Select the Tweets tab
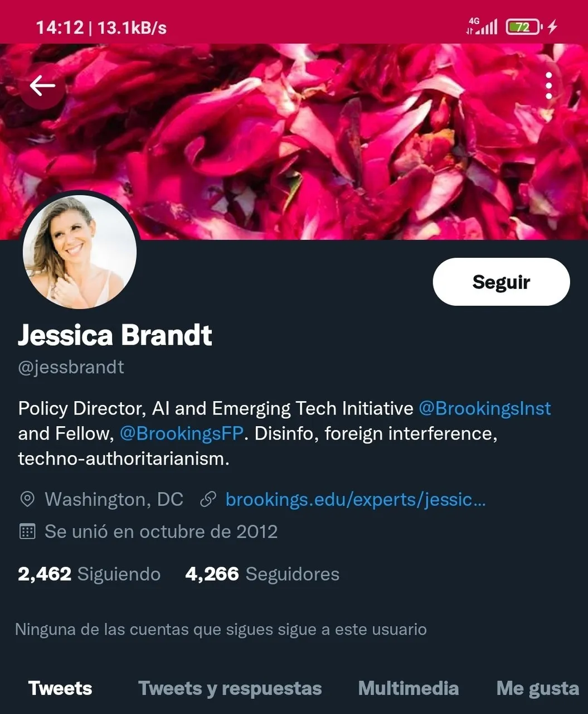Screen dimensions: 588x714 [60, 688]
